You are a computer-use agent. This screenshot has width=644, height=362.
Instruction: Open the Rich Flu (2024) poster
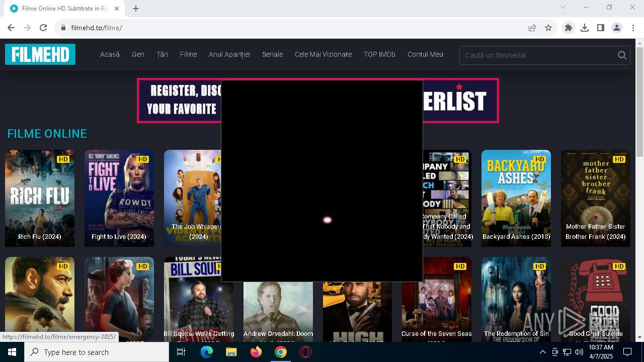[x=40, y=198]
